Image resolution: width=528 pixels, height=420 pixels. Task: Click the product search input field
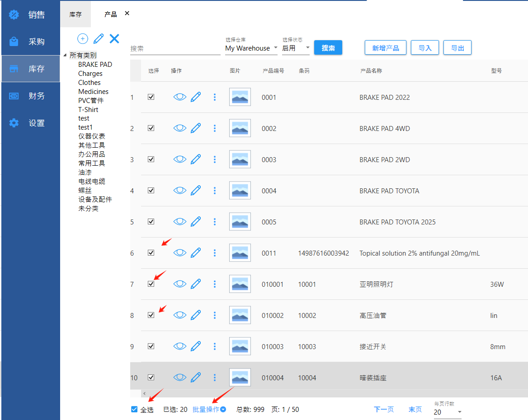[x=175, y=48]
